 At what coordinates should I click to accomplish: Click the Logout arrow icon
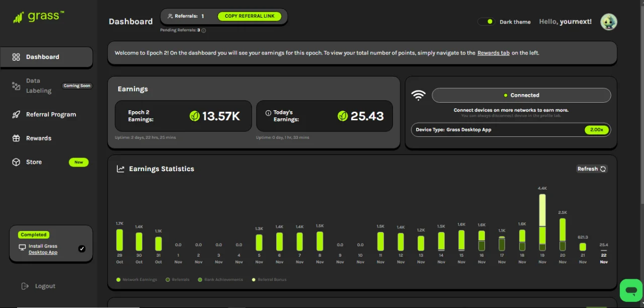25,286
